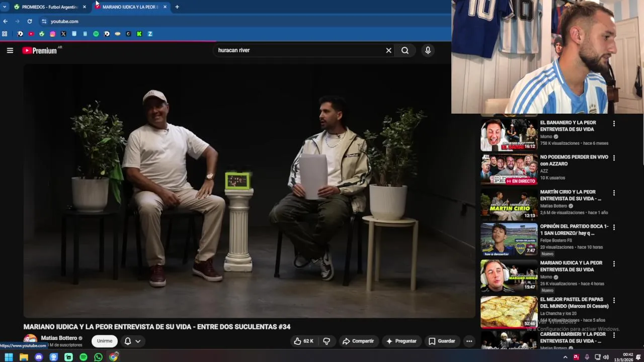Open Matias Bottero channel name link
The image size is (644, 362).
(59, 338)
